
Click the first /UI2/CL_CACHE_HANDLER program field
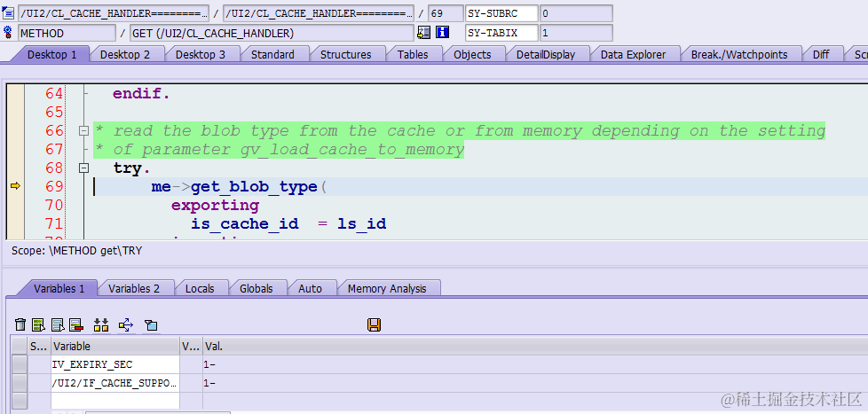[114, 12]
